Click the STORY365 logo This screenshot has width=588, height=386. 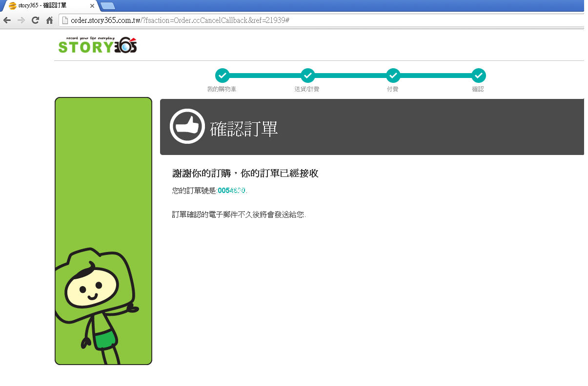coord(97,45)
